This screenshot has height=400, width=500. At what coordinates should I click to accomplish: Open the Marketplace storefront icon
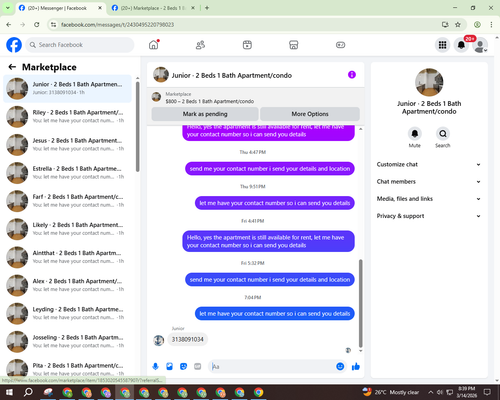294,45
